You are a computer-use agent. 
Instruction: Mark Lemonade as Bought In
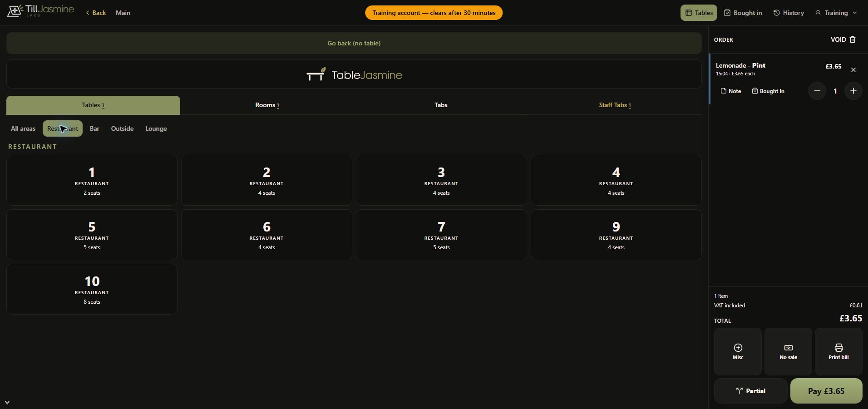[x=768, y=91]
